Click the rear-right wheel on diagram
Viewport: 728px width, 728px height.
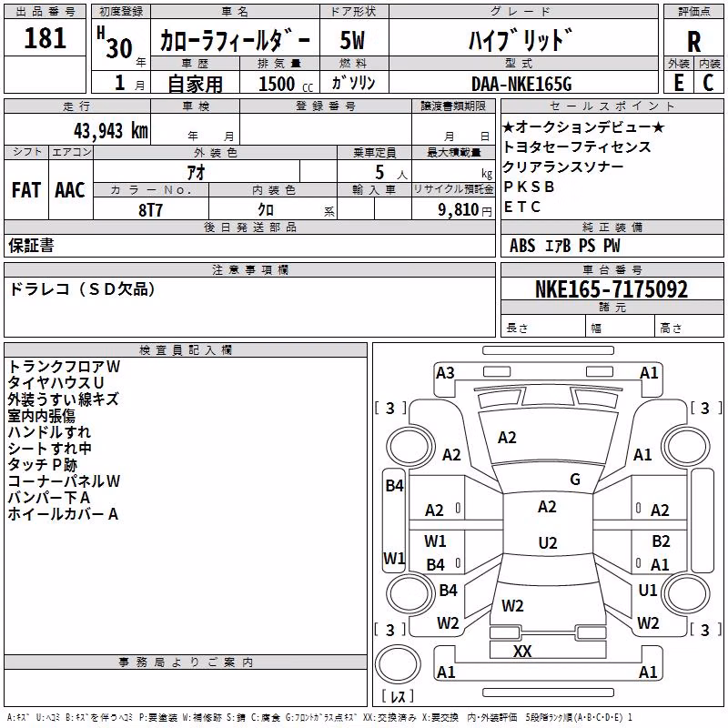[686, 593]
